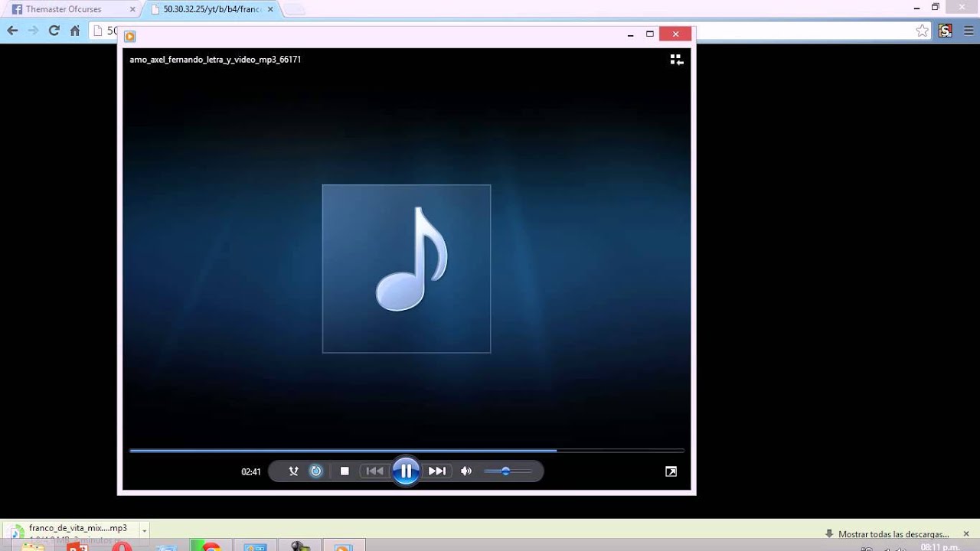Toggle repeat mode in media player
This screenshot has width=980, height=551.
315,471
